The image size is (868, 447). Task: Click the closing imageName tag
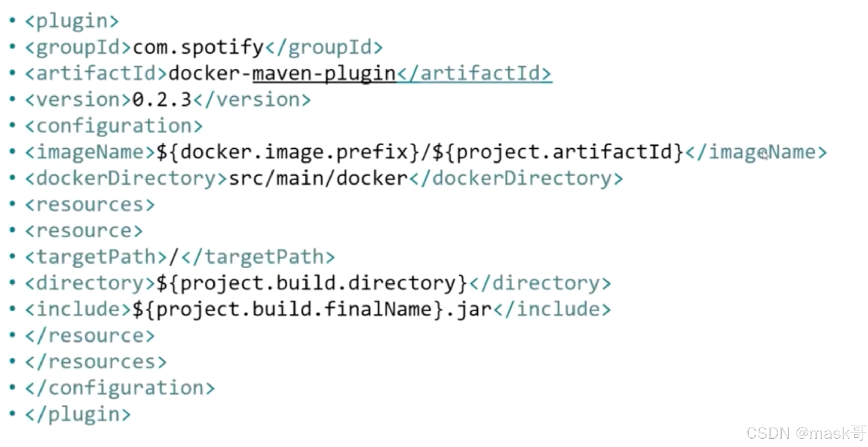pyautogui.click(x=756, y=152)
